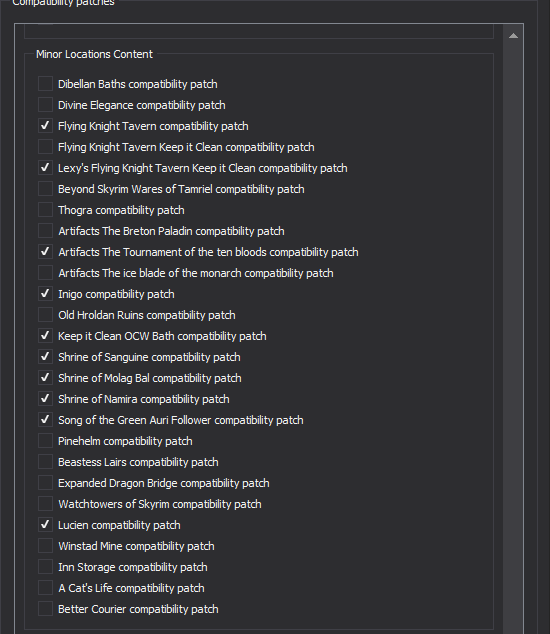Enable Dibellan Baths compatibility patch checkbox
This screenshot has height=634, width=550.
pos(45,84)
